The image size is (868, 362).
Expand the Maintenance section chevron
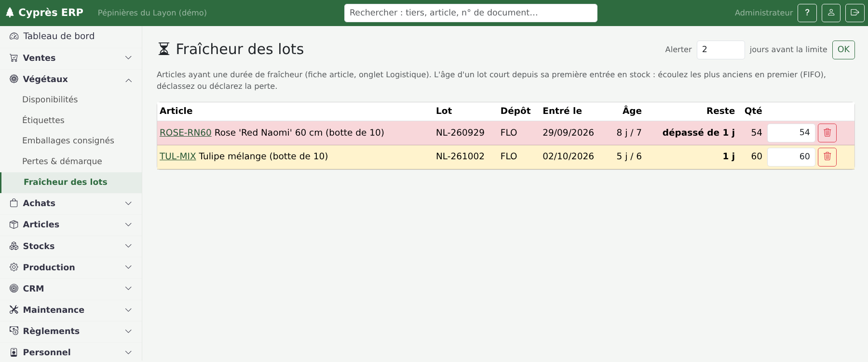(x=128, y=310)
